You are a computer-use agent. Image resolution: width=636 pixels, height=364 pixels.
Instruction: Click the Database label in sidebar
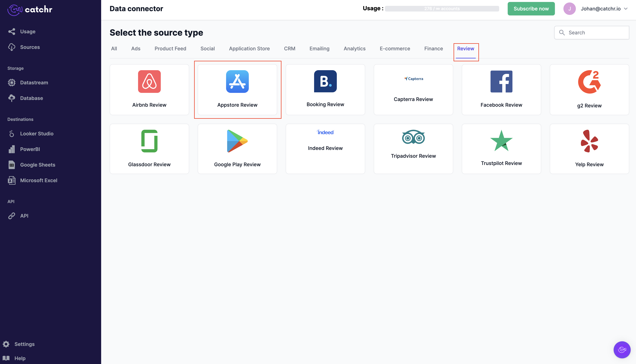[x=32, y=98]
